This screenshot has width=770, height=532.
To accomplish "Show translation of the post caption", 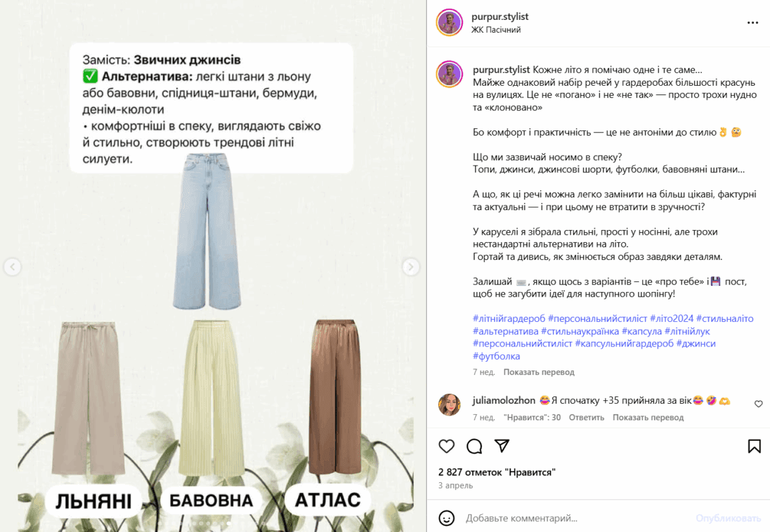I will pyautogui.click(x=539, y=372).
